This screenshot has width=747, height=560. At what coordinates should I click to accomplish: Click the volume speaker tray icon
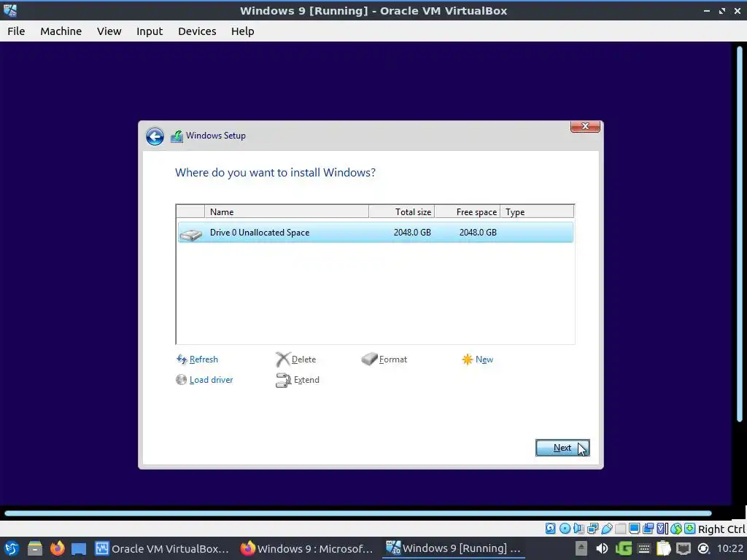(x=602, y=548)
